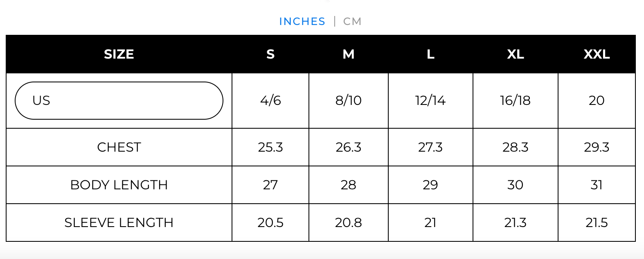The width and height of the screenshot is (644, 259).
Task: Click the 29.3 chest value for XXL
Action: point(597,147)
